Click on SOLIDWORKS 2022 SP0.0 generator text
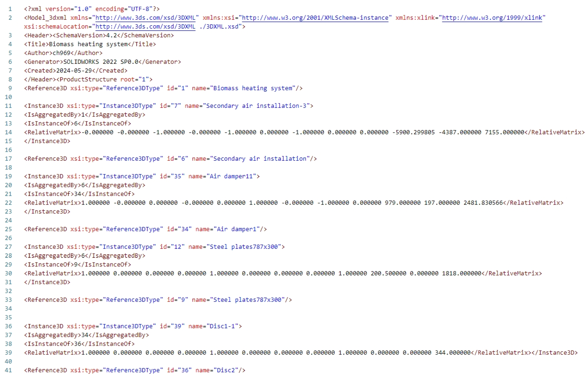This screenshot has height=378, width=588. click(101, 62)
